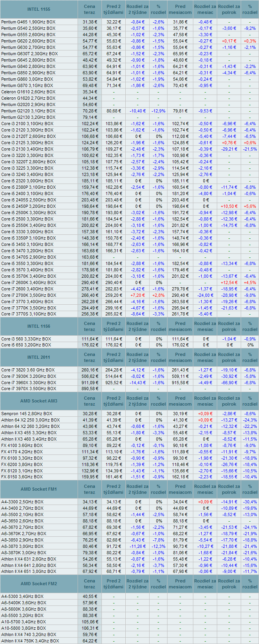Click price "506,62 €" of Core i7 3930K
The height and width of the screenshot is (644, 259).
[x=90, y=376]
